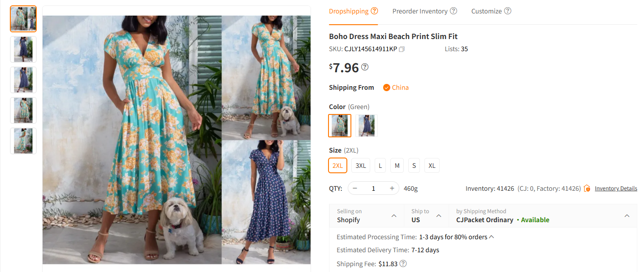This screenshot has height=272, width=644.
Task: Collapse the CJPacket Ordinary shipping section
Action: [x=627, y=215]
